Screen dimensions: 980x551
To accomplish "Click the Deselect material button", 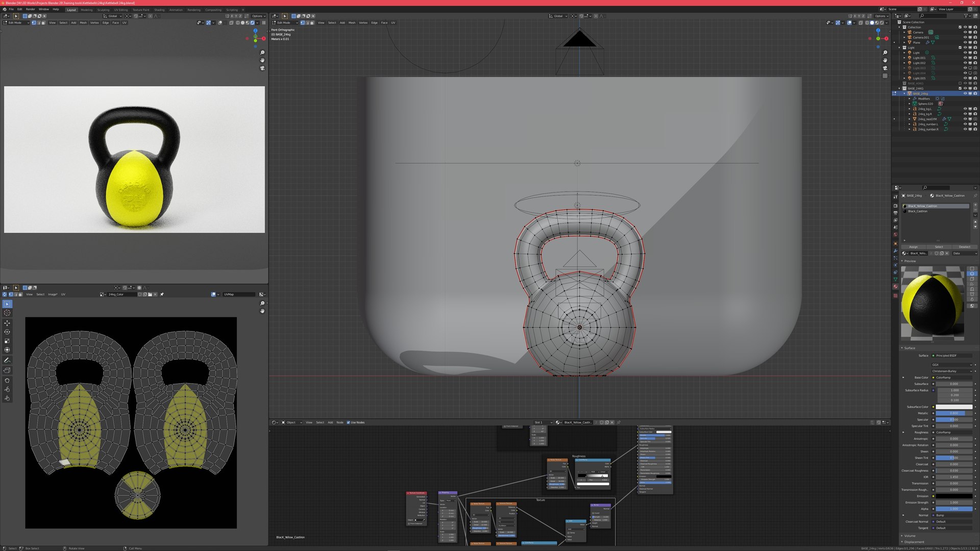I will click(x=964, y=247).
